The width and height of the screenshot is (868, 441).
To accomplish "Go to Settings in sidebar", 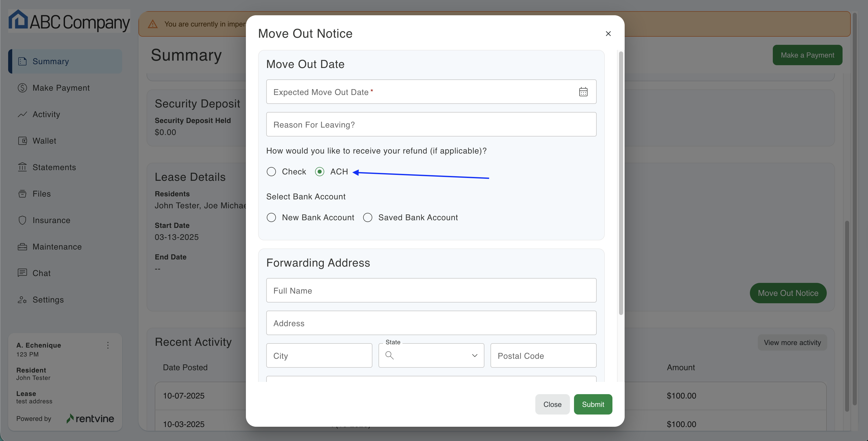I will coord(48,299).
